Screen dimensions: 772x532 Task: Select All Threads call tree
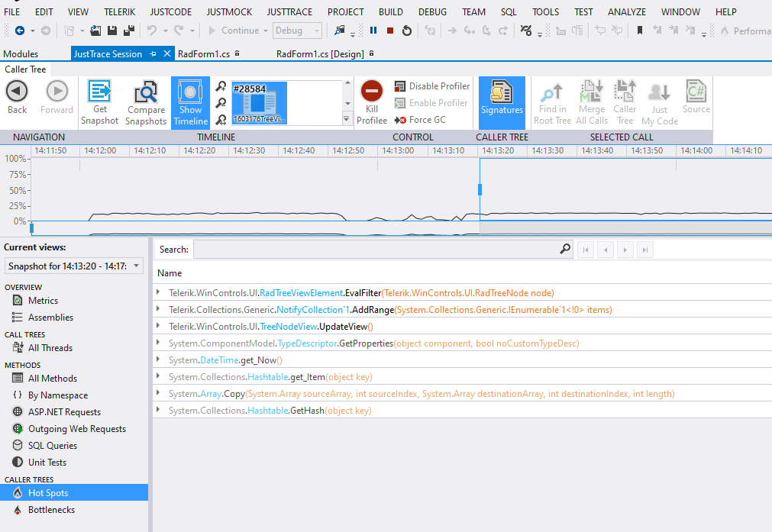tap(50, 347)
